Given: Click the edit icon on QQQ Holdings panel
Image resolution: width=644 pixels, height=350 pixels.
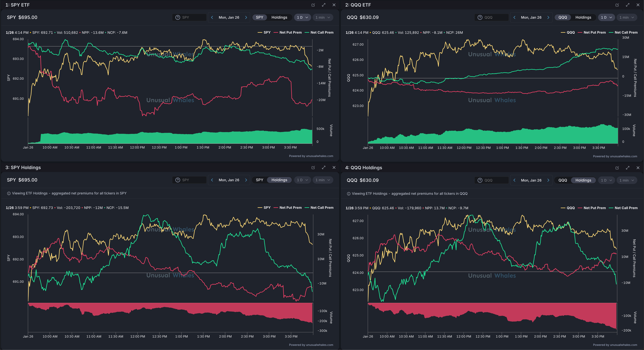Looking at the screenshot, I should (x=617, y=168).
